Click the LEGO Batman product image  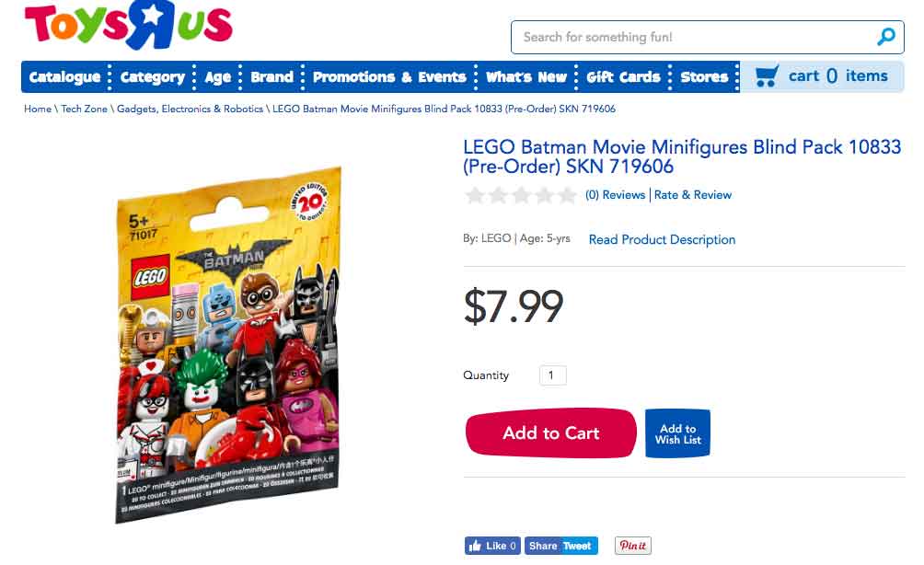(229, 345)
